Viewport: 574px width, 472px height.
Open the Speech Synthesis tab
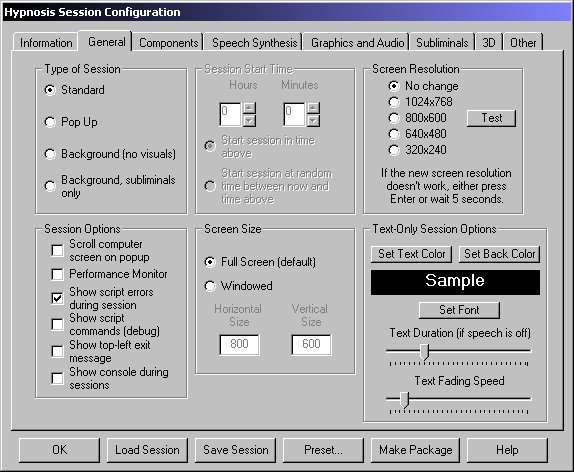click(x=254, y=42)
